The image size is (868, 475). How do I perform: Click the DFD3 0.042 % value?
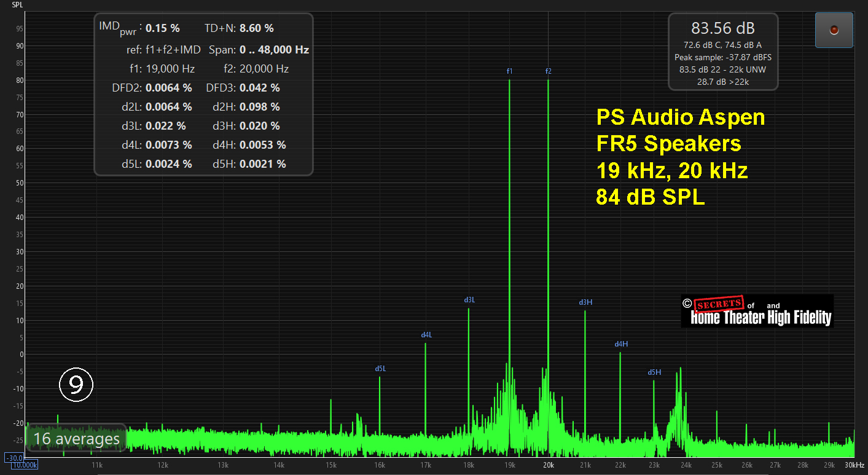pos(260,88)
